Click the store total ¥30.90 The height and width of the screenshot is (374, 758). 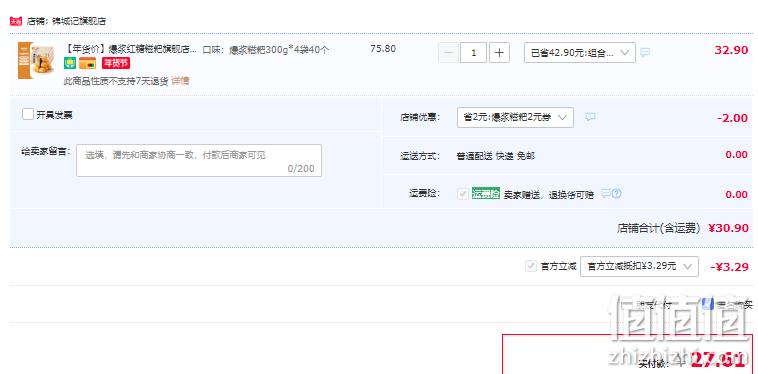coord(729,228)
